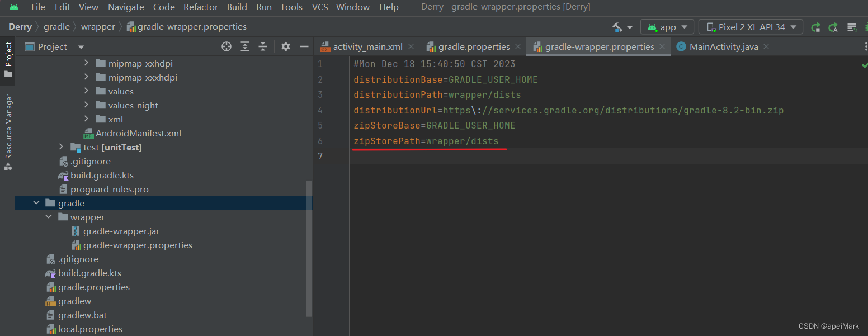
Task: Open the Refactor menu
Action: pos(201,7)
